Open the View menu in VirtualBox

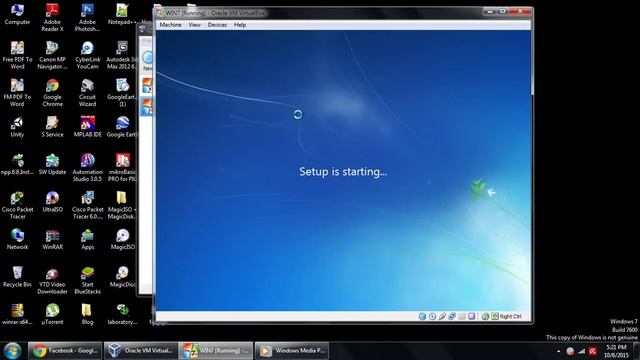(194, 25)
